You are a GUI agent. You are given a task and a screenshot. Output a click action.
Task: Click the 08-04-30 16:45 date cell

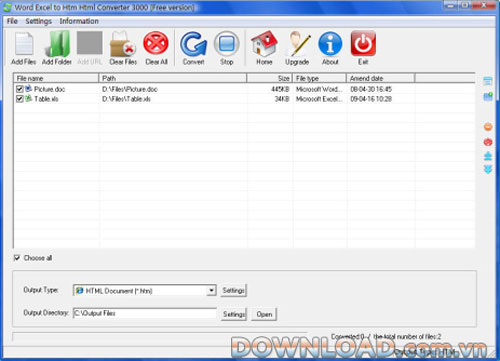click(371, 89)
